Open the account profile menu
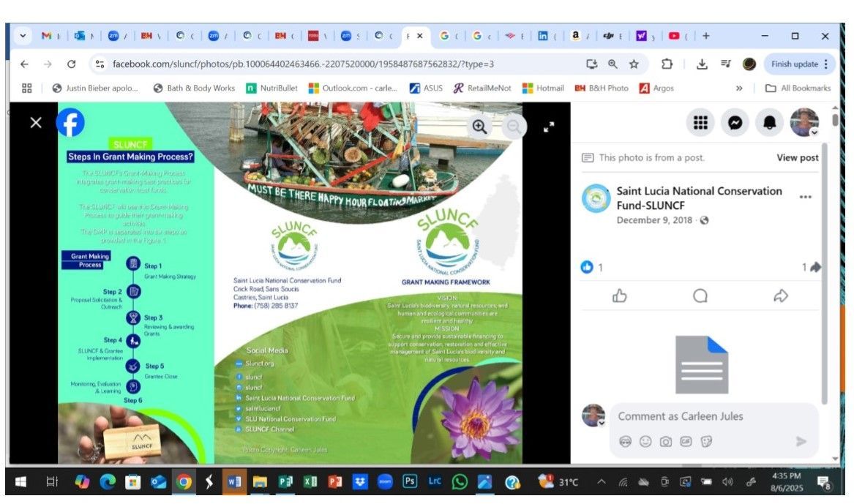 [x=804, y=122]
